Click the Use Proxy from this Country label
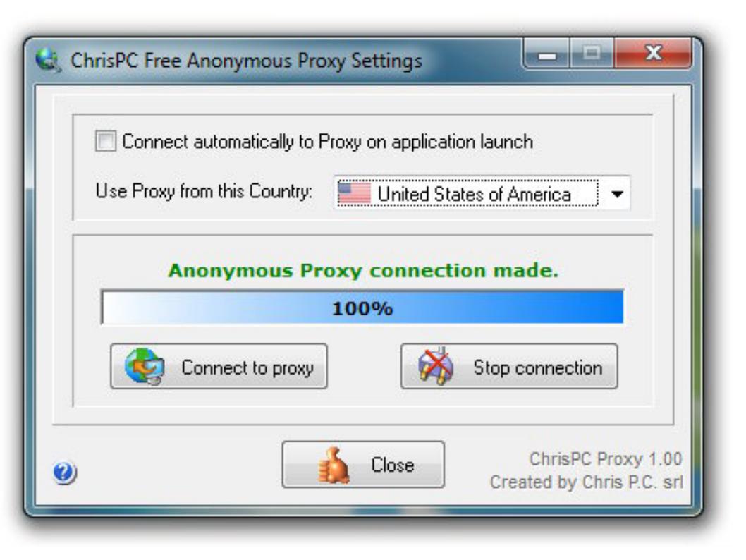 click(204, 191)
